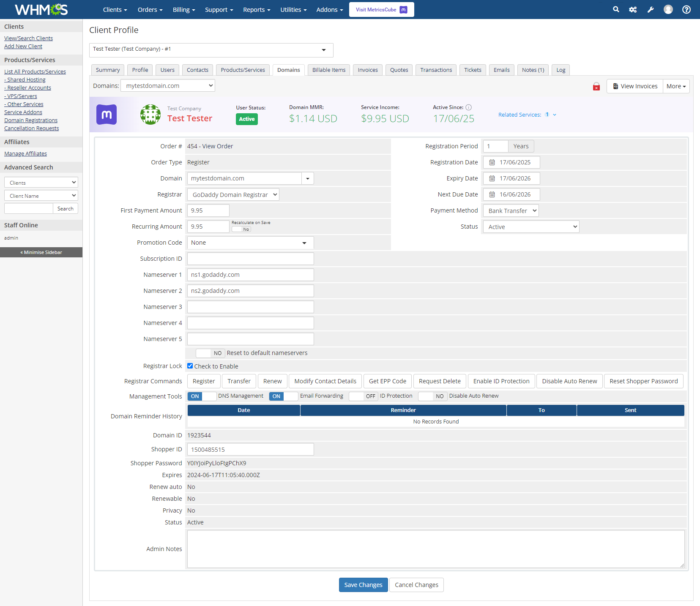700x606 pixels.
Task: Click the Get EPP Code button
Action: click(x=387, y=381)
